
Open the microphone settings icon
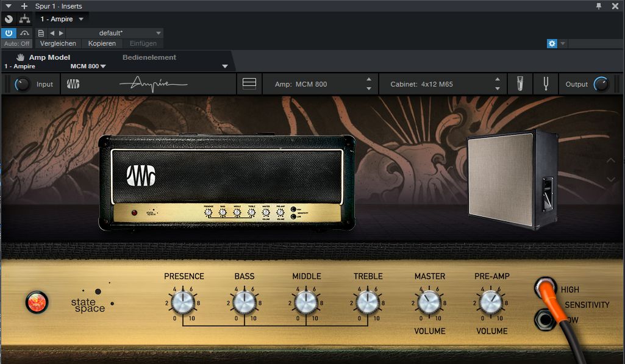[x=520, y=84]
